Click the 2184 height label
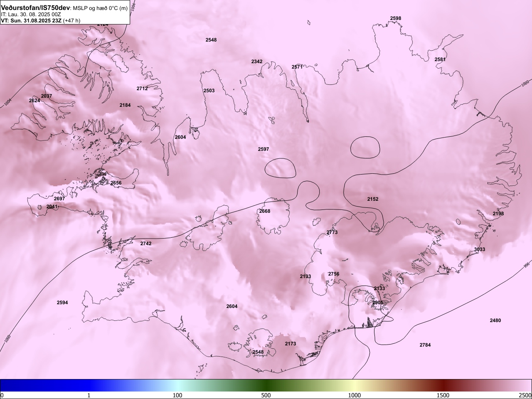The height and width of the screenshot is (399, 532). click(x=125, y=105)
